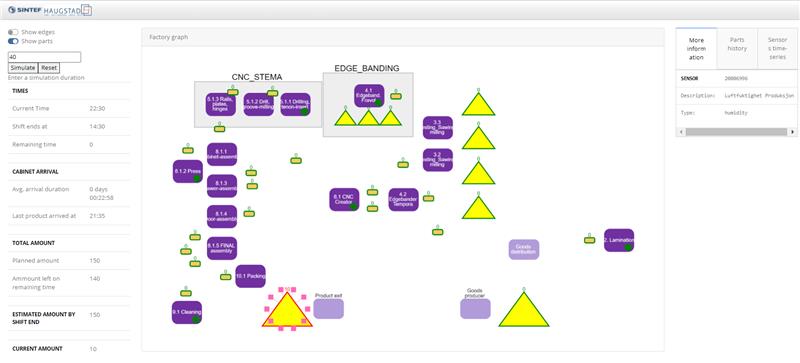Select the 8.1.2 Press node
The height and width of the screenshot is (363, 800).
[187, 172]
